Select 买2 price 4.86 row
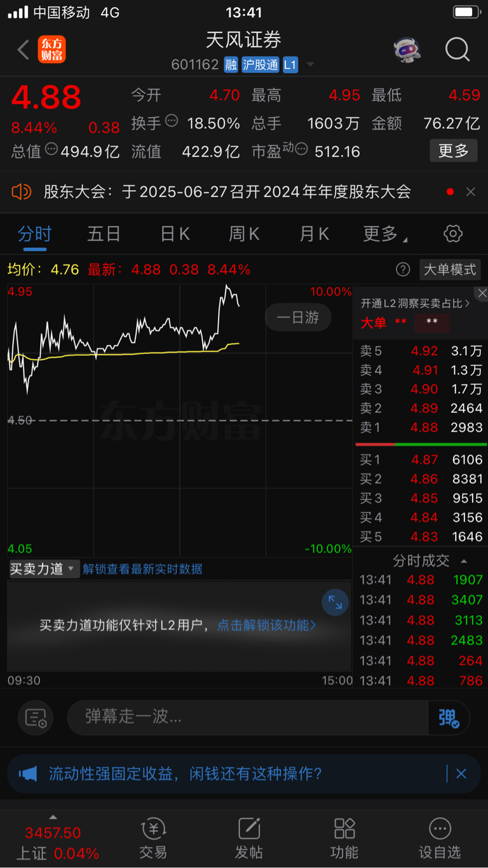 pyautogui.click(x=421, y=479)
